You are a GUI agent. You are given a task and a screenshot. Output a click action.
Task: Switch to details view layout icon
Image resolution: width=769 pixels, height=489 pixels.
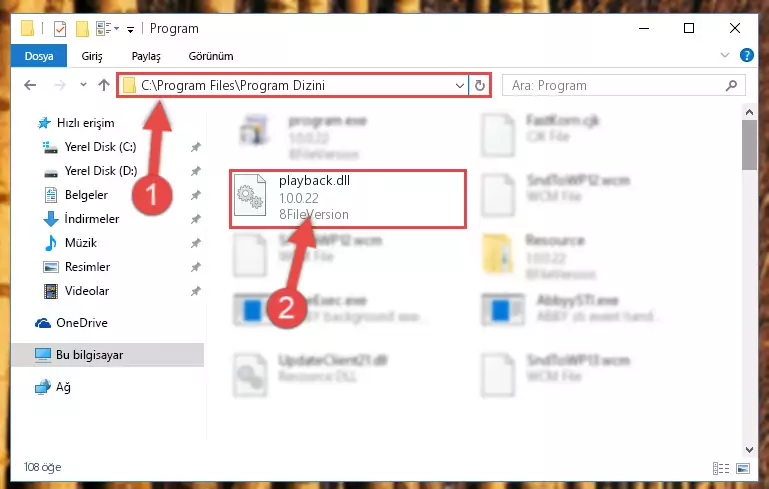[720, 468]
